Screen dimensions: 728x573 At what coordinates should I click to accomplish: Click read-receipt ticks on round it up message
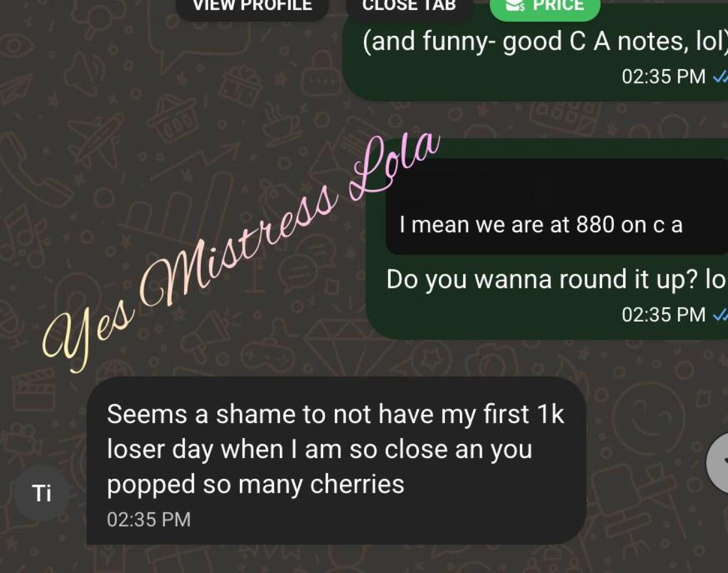click(x=720, y=315)
